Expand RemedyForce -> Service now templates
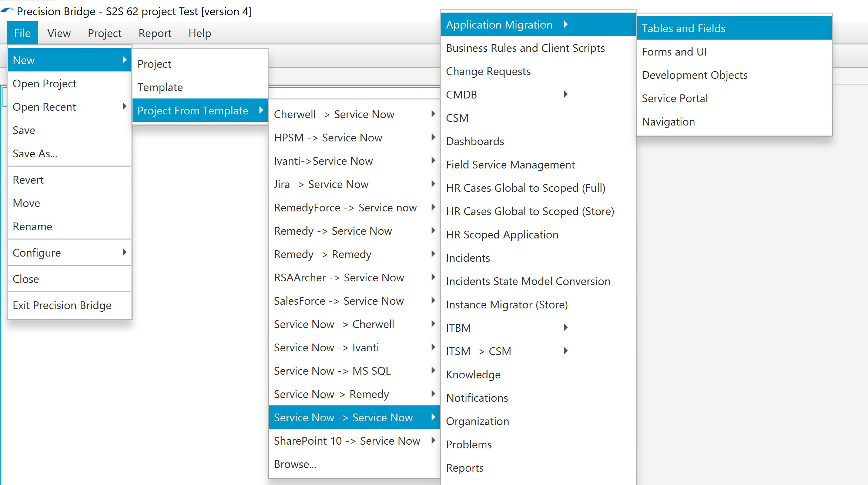This screenshot has height=485, width=868. (x=355, y=207)
